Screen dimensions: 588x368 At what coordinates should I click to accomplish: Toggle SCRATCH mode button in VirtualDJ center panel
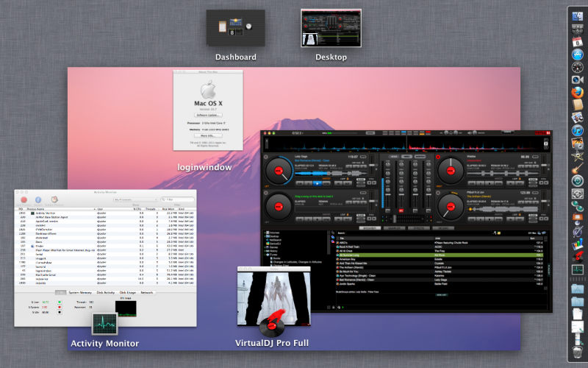(x=420, y=157)
